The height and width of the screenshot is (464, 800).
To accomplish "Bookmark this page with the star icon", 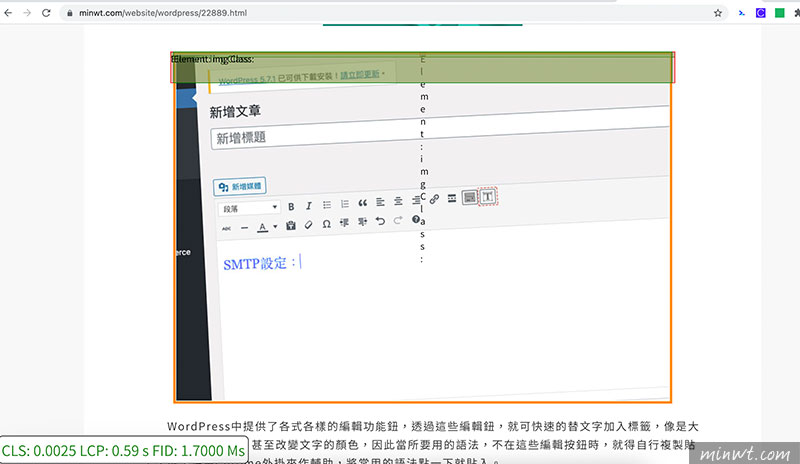I will pyautogui.click(x=717, y=13).
